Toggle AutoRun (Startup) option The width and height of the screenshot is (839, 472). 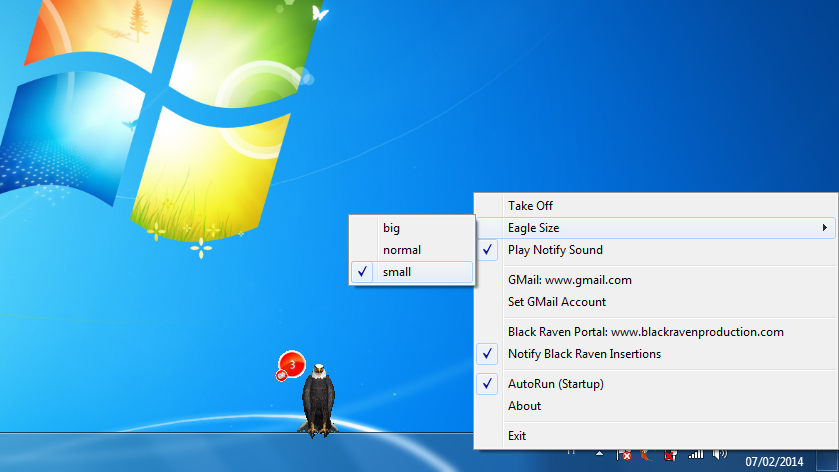[x=655, y=383]
